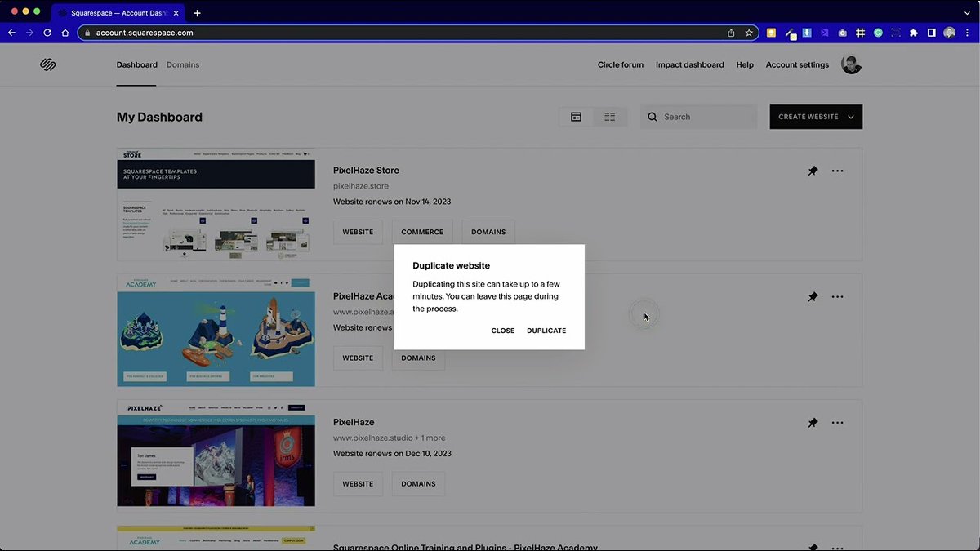Image resolution: width=980 pixels, height=551 pixels.
Task: Open Impact dashboard link
Action: point(690,64)
